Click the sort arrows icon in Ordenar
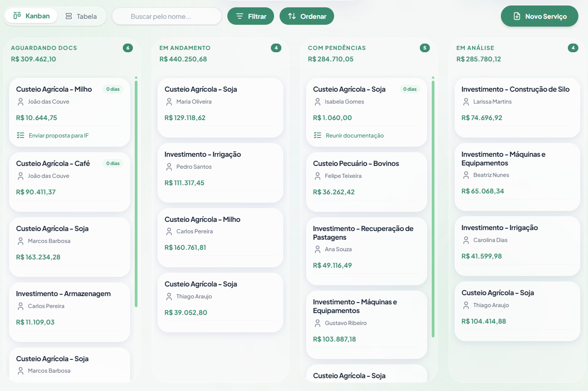This screenshot has width=588, height=391. tap(292, 17)
